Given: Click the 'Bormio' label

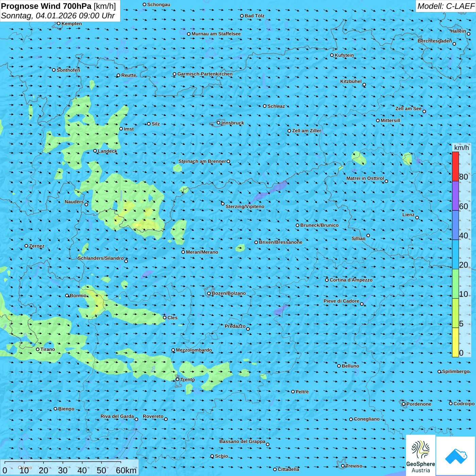Looking at the screenshot, I should (78, 295).
